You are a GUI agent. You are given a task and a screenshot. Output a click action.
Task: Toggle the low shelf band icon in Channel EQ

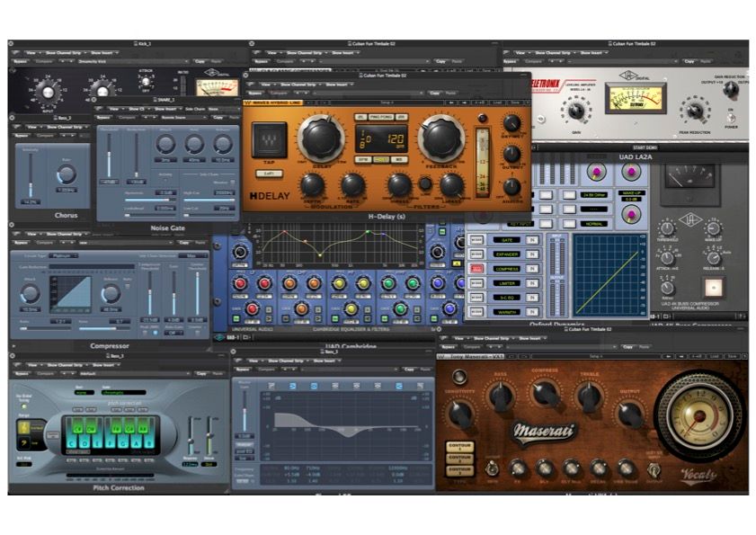click(293, 386)
